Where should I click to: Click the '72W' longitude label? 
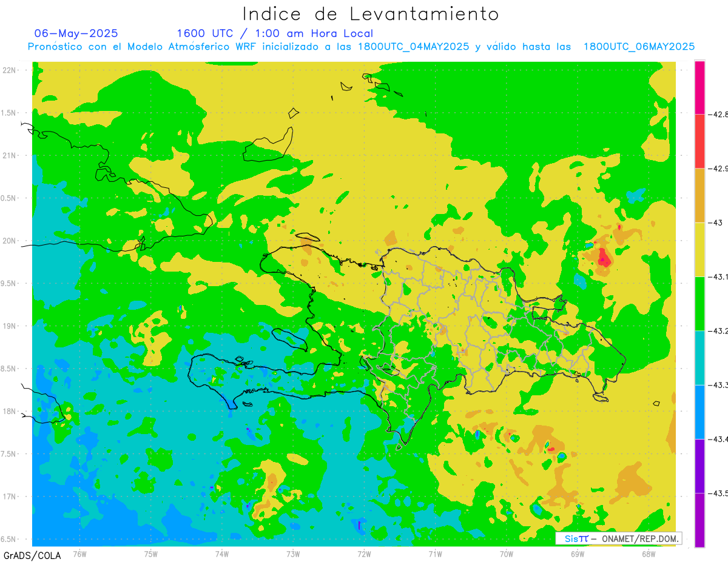point(364,554)
